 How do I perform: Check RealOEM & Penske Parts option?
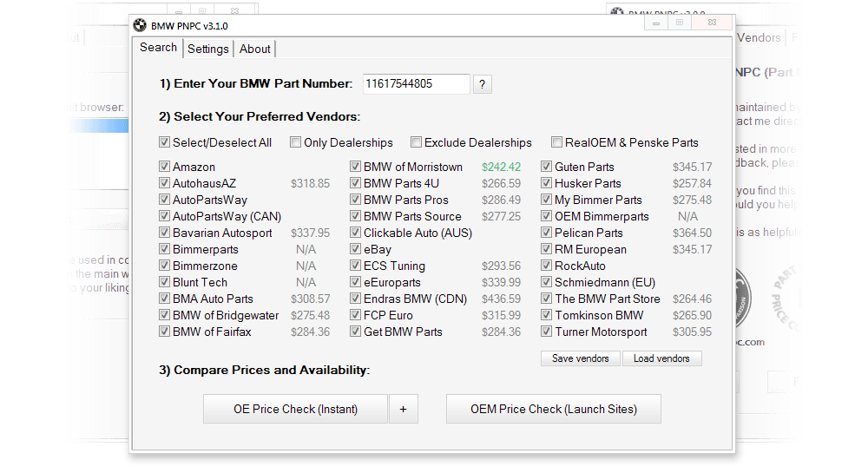556,142
